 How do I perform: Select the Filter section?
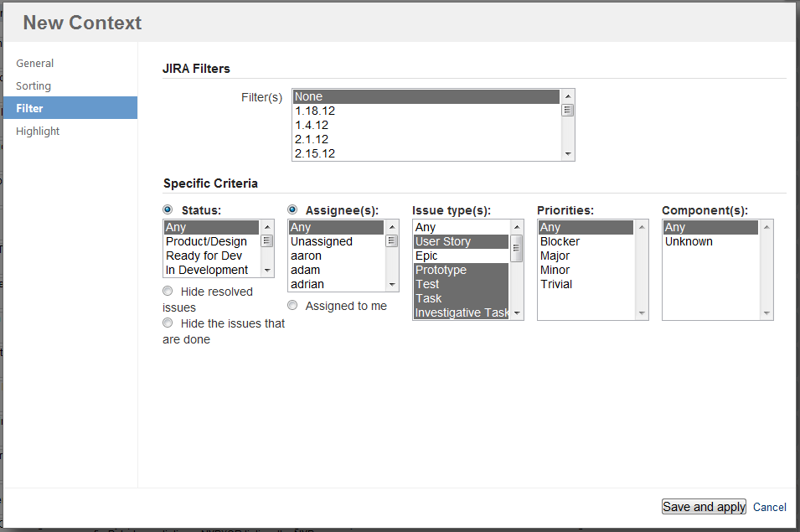click(70, 108)
